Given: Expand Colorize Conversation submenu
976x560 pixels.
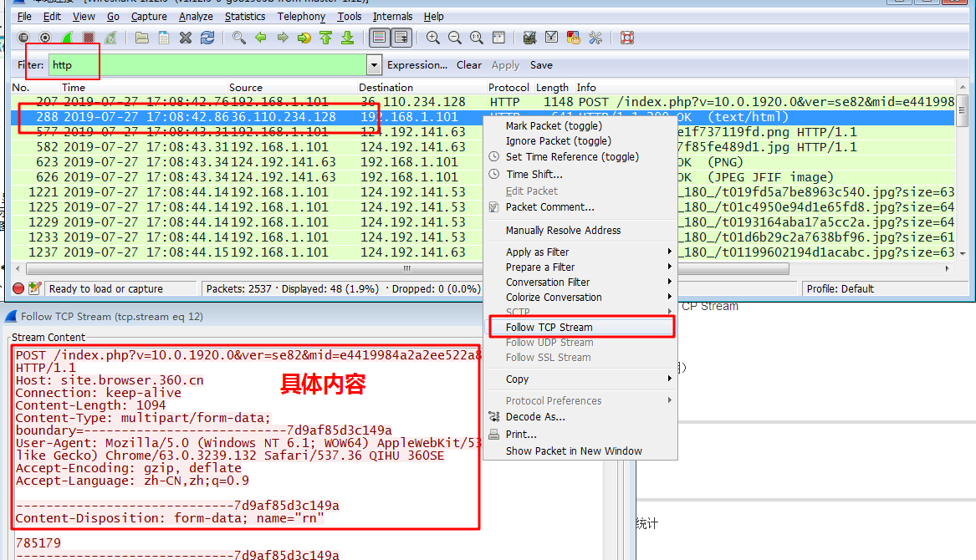Looking at the screenshot, I should click(x=580, y=298).
